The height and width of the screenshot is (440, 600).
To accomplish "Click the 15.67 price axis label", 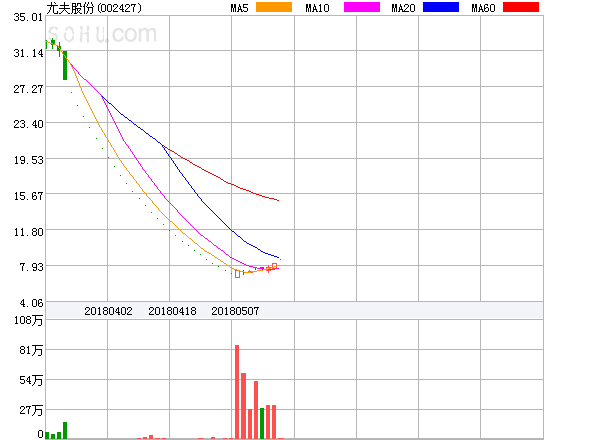I will point(28,196).
